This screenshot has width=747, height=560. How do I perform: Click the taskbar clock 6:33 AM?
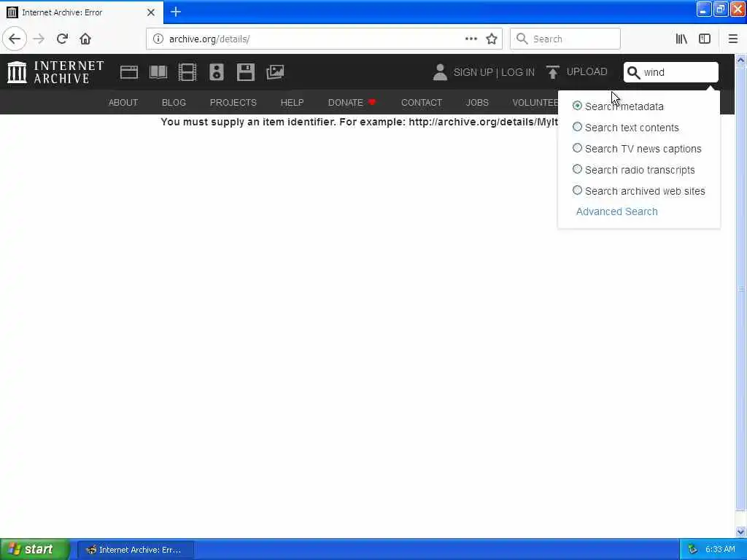coord(720,550)
